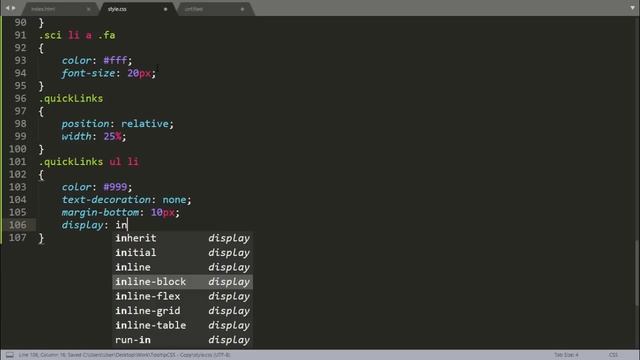Click 'position' property on line 98
This screenshot has height=360, width=640.
[x=85, y=124]
